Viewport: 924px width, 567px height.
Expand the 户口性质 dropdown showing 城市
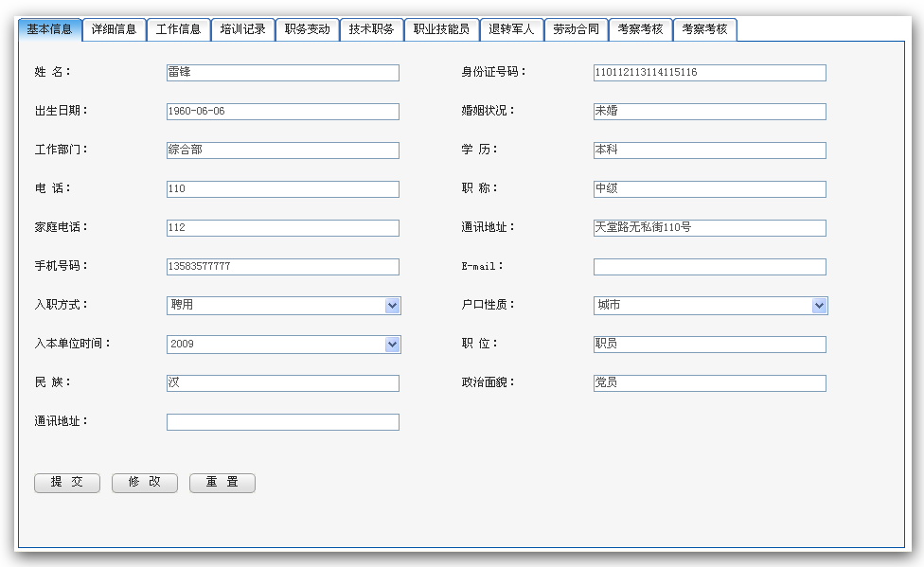coord(818,305)
